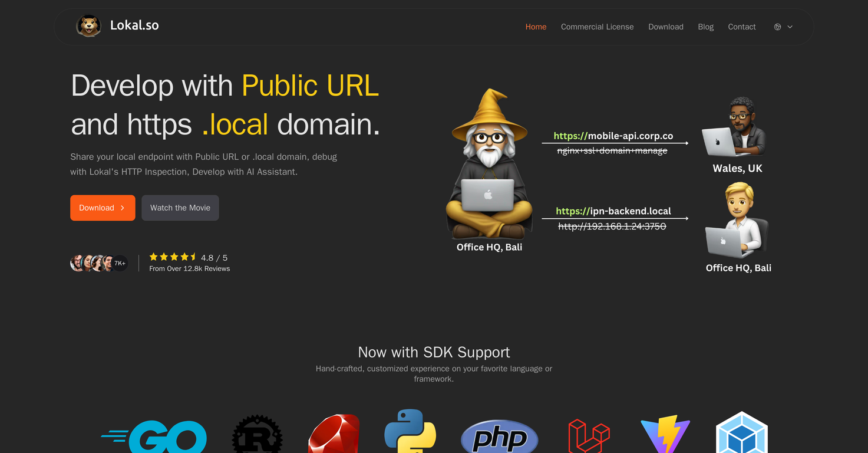Switch to the Commercial License page
The image size is (868, 453).
[x=597, y=27]
